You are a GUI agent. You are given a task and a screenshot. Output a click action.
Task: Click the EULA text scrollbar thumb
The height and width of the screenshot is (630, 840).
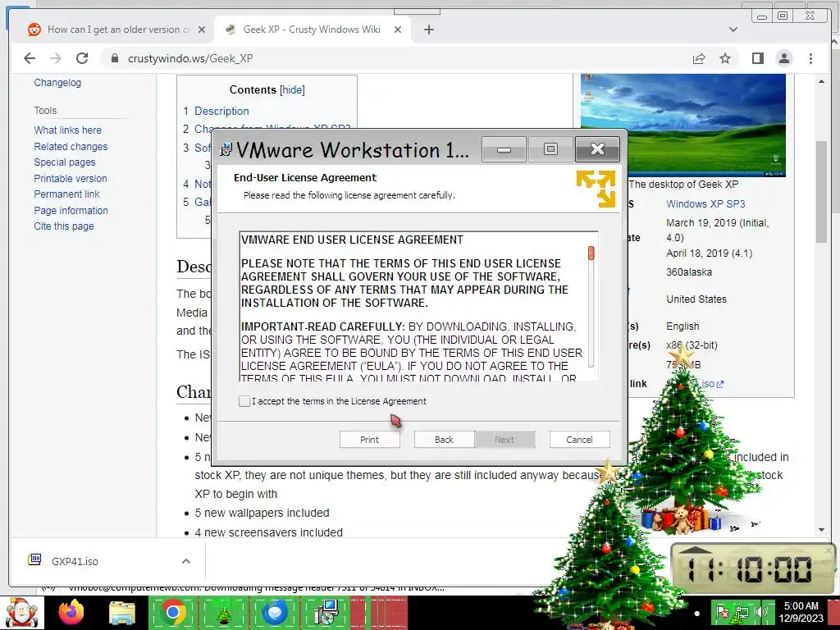pyautogui.click(x=591, y=253)
